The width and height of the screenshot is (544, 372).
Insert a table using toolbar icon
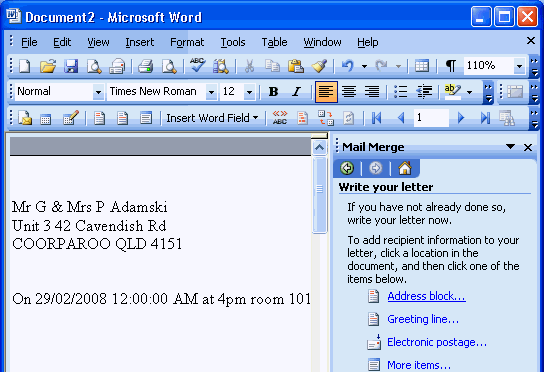[x=422, y=66]
